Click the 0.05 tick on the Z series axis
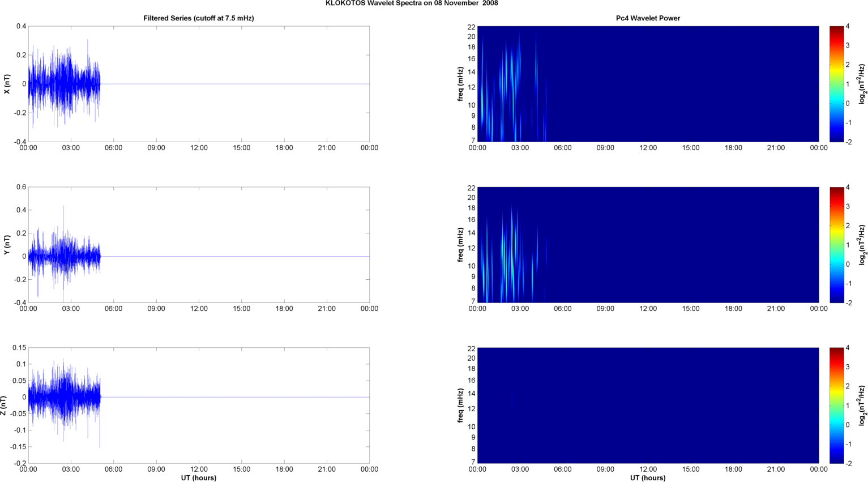868x482 pixels. click(x=19, y=381)
